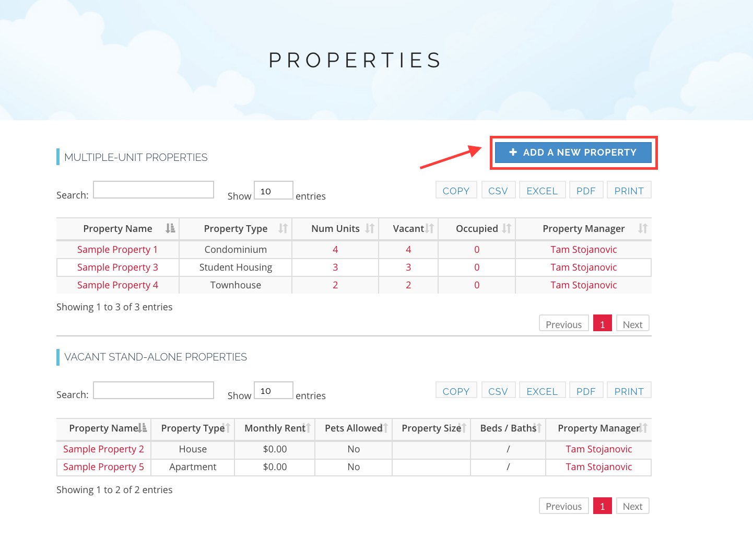Click Previous in stand-alone pagination
The image size is (753, 560).
pyautogui.click(x=563, y=506)
